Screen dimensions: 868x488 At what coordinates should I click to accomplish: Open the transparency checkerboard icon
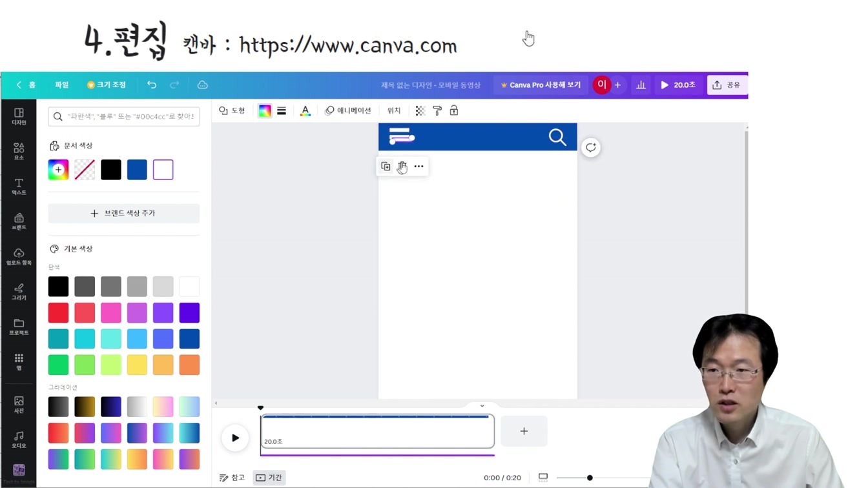pos(420,111)
